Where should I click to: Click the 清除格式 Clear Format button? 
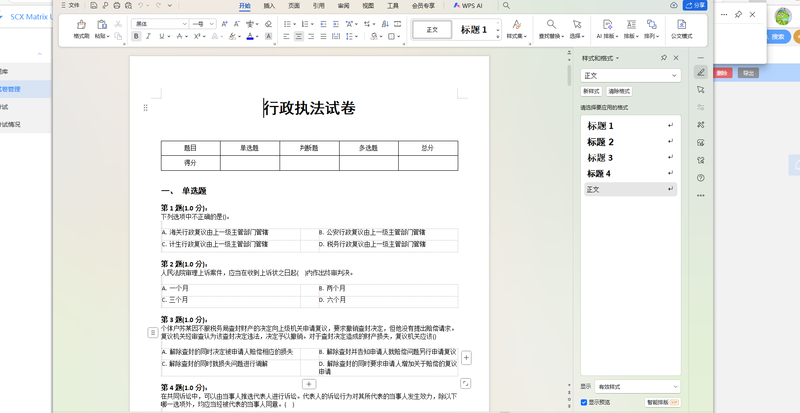[x=619, y=91]
